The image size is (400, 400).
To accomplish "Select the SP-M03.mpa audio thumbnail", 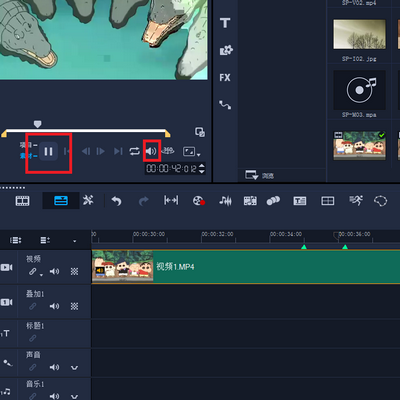I will pos(359,90).
